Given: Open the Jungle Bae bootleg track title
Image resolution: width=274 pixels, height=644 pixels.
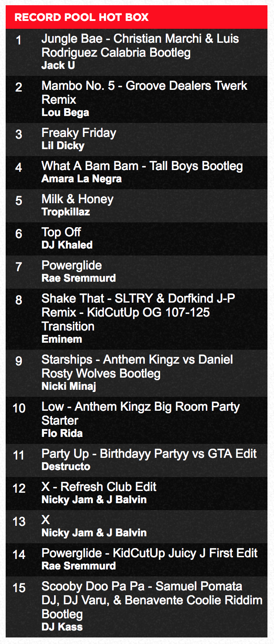Looking at the screenshot, I should click(140, 46).
